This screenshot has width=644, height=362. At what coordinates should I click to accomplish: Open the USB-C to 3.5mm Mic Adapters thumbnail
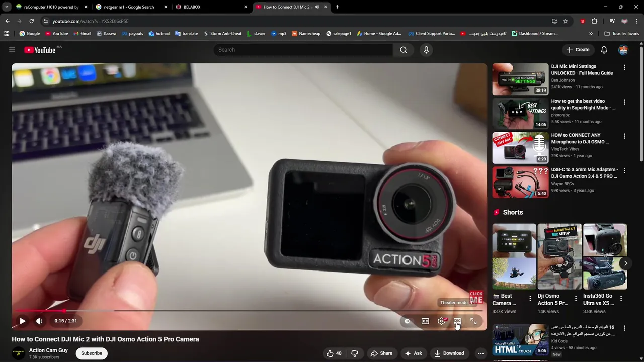[520, 182]
